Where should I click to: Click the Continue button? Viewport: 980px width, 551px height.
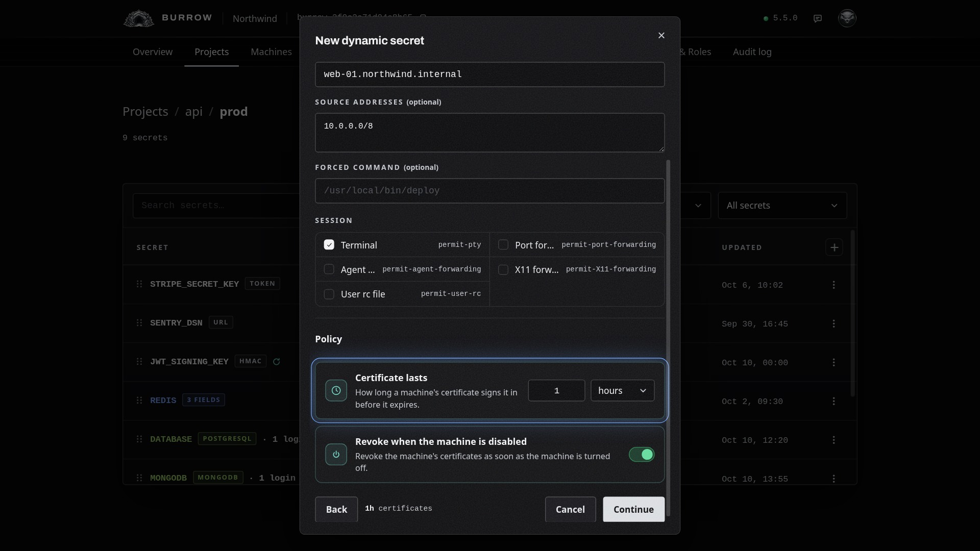point(634,509)
